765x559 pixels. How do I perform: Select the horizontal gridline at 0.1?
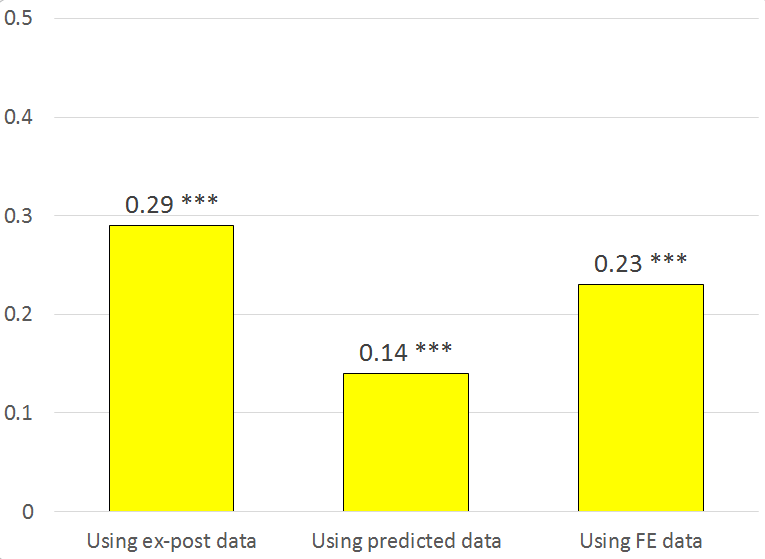tap(290, 413)
